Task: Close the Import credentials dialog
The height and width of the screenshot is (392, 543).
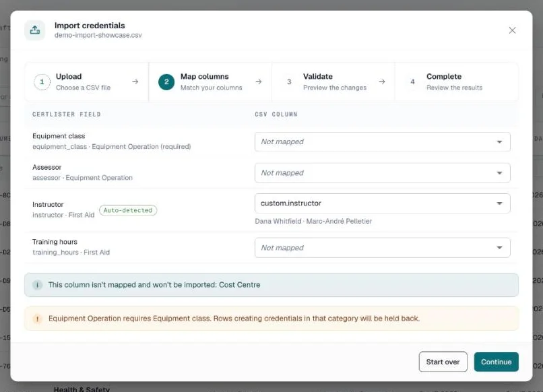Action: [512, 30]
